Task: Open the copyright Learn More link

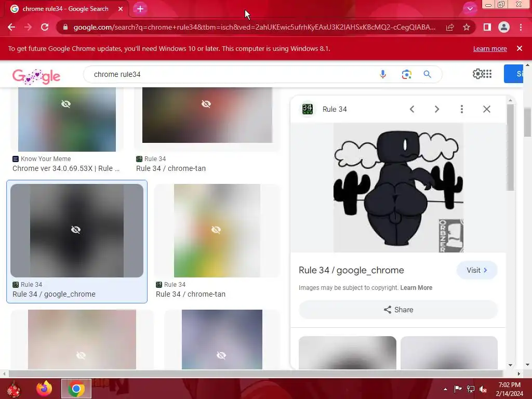Action: point(416,288)
